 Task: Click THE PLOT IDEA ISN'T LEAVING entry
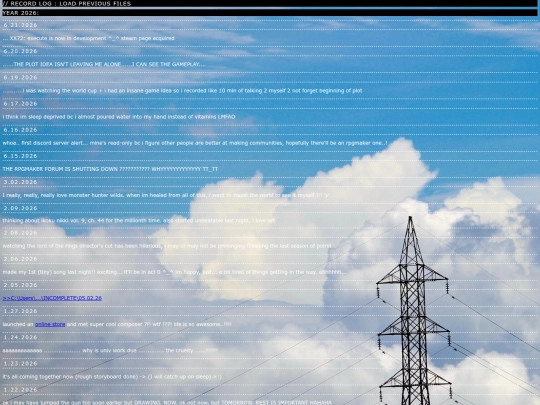tap(104, 64)
